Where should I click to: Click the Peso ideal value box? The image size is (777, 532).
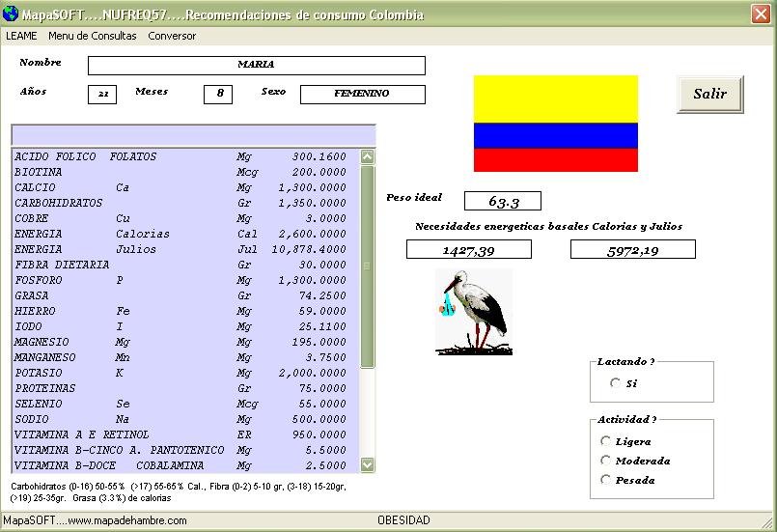(x=502, y=201)
